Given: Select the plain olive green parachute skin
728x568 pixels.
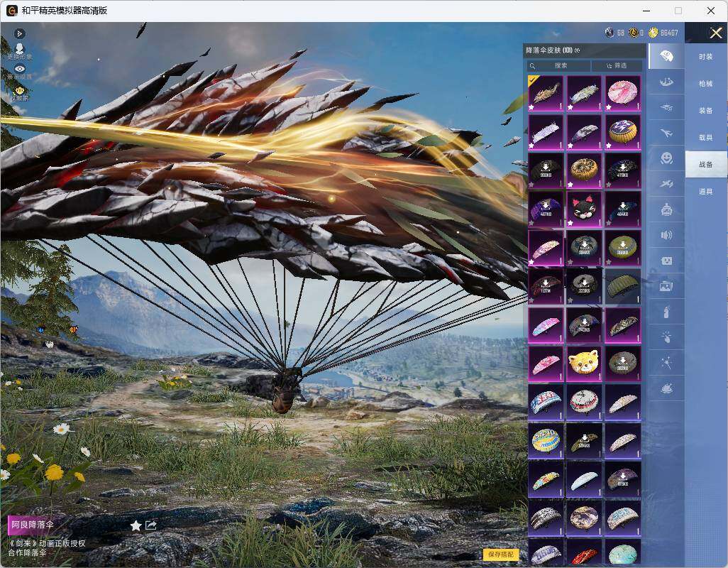Looking at the screenshot, I should (622, 286).
